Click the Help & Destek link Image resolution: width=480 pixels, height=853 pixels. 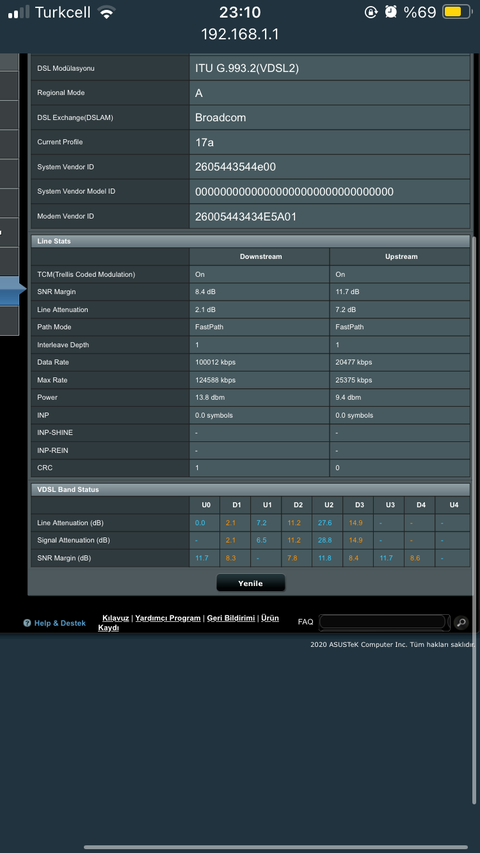60,623
